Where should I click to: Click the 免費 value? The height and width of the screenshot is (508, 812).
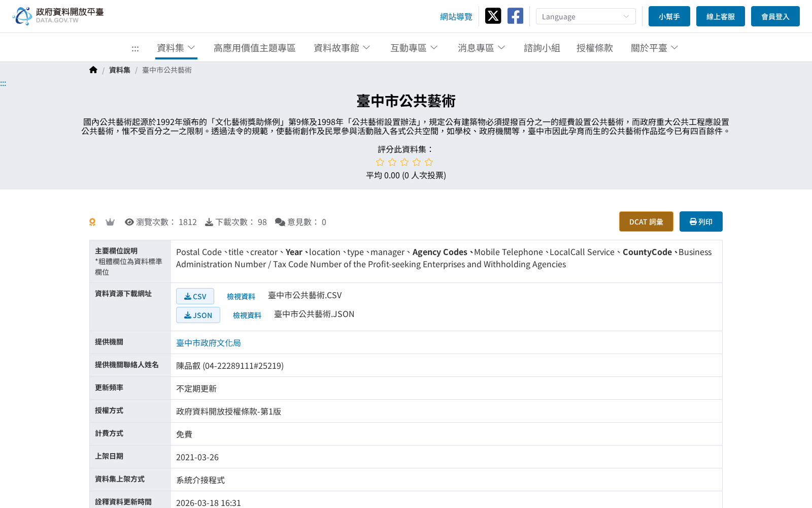(184, 434)
